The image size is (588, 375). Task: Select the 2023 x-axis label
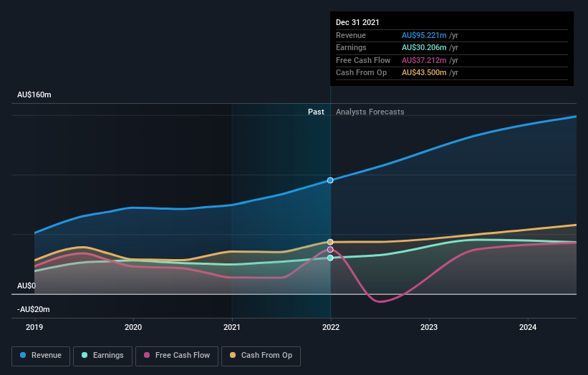click(x=429, y=327)
